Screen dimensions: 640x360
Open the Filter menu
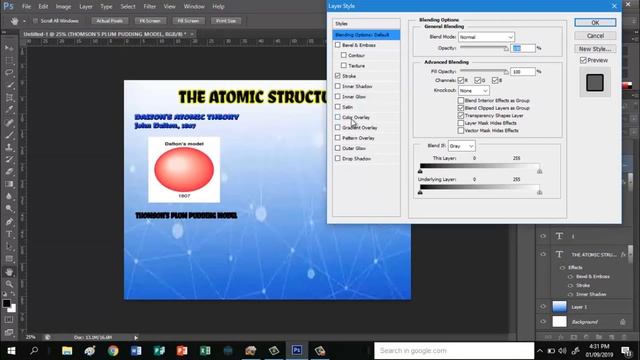[x=149, y=7]
